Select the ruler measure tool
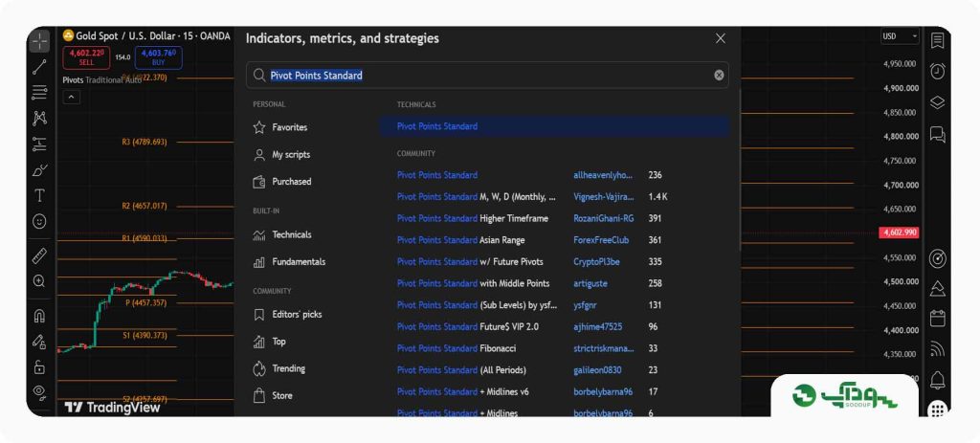The width and height of the screenshot is (980, 443). click(x=39, y=255)
